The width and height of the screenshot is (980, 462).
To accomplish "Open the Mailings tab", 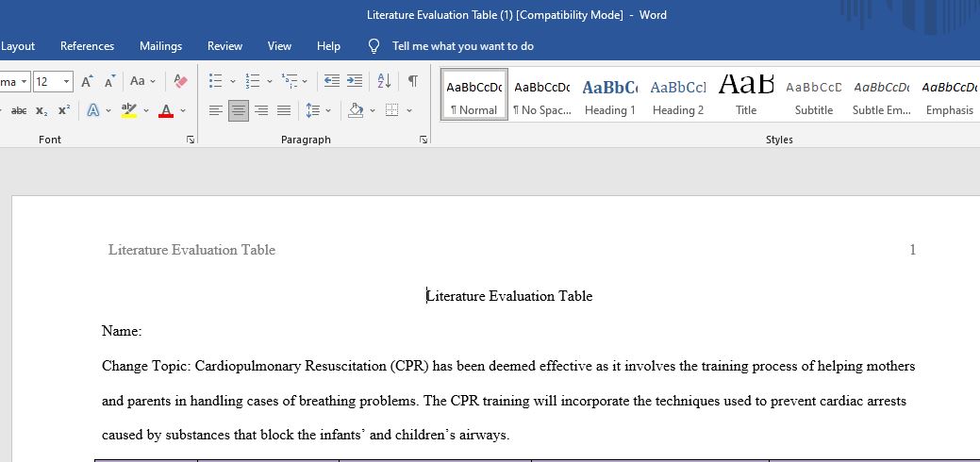I will pos(160,46).
